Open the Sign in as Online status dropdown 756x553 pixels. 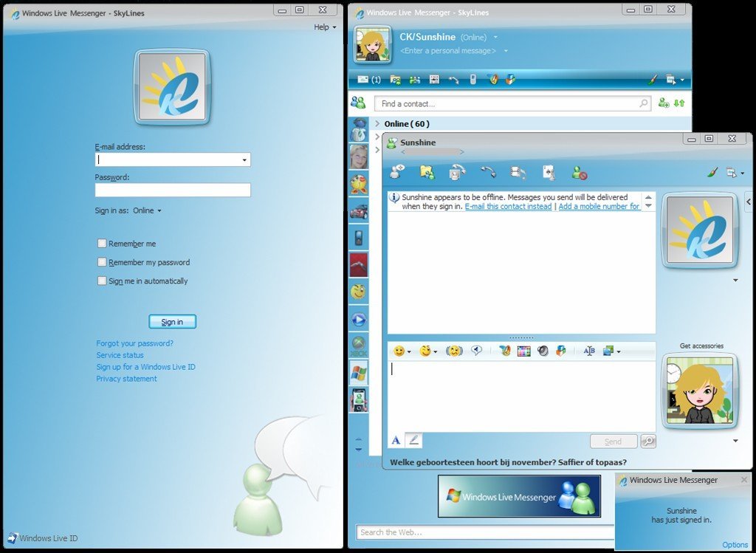(x=148, y=210)
